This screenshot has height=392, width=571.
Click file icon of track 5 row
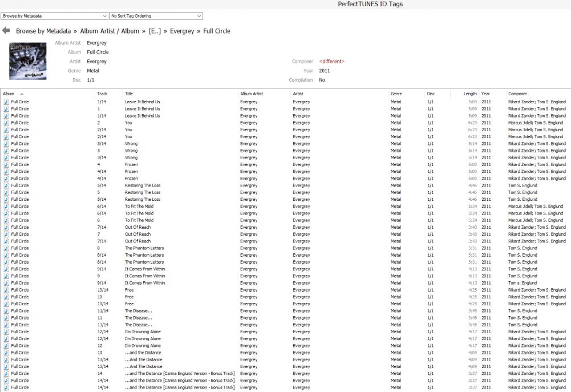tap(6, 192)
